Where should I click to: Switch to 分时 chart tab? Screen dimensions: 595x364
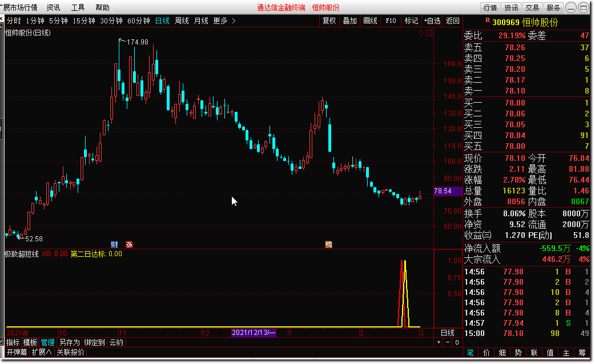click(14, 21)
